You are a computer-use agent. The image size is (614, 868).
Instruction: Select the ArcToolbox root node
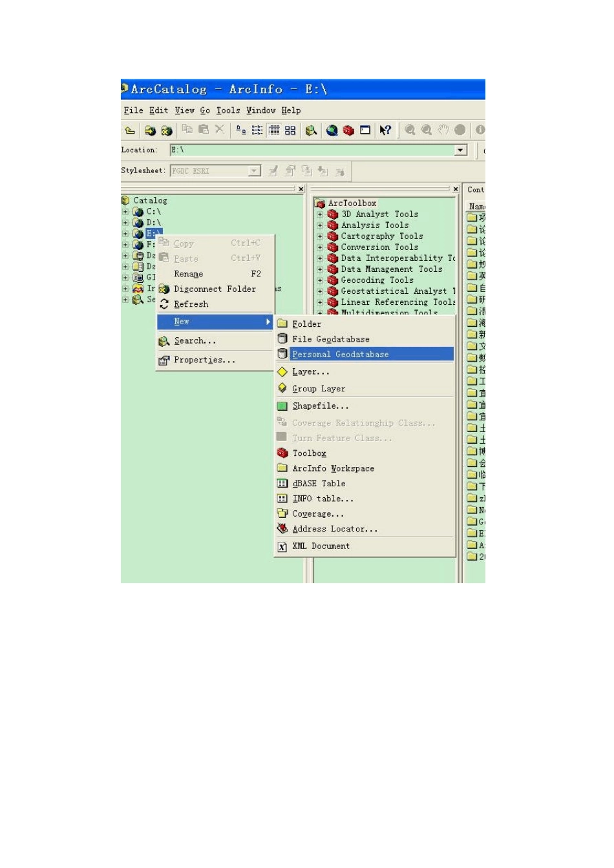tap(352, 203)
